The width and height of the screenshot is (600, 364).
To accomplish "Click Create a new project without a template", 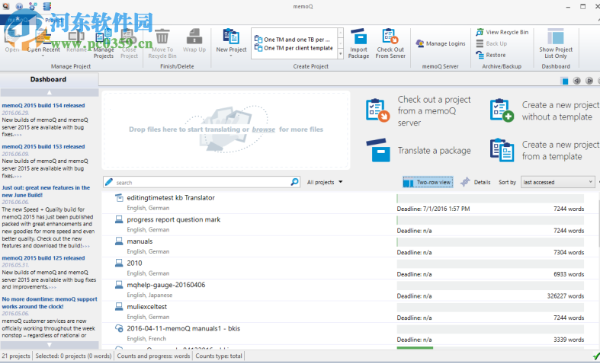I will click(x=545, y=111).
